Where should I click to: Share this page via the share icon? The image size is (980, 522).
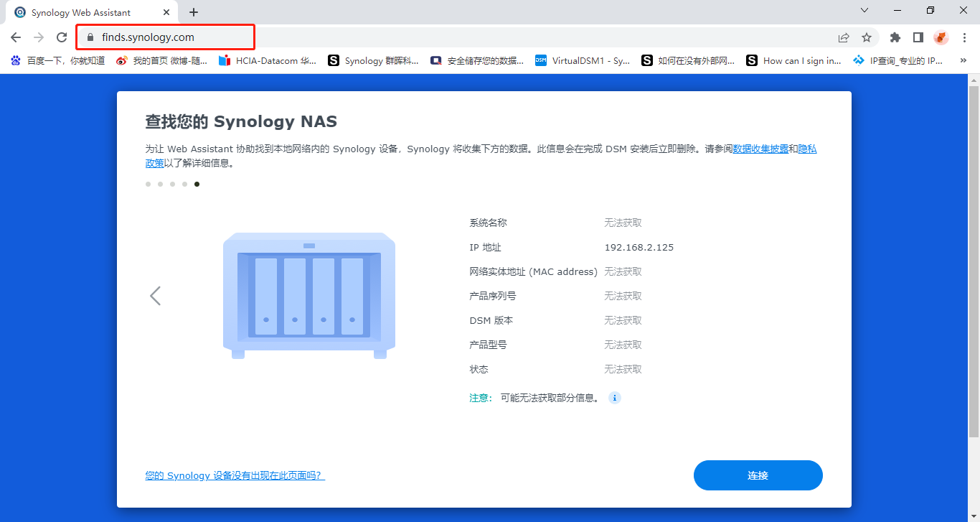tap(844, 37)
